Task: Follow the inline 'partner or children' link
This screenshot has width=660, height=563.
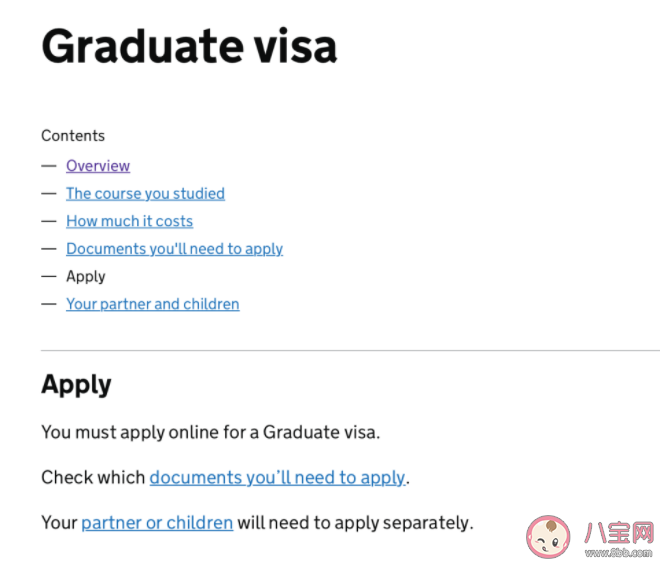Action: coord(157,523)
